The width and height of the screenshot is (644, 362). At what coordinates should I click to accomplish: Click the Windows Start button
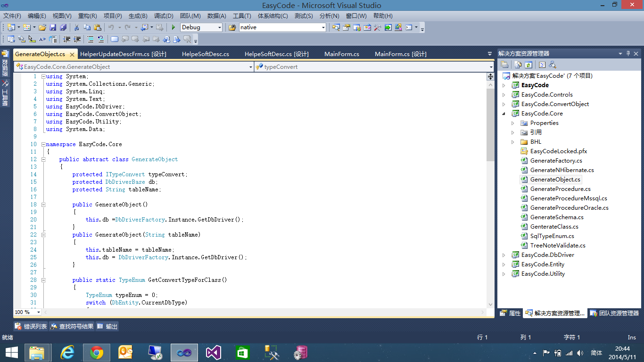11,352
